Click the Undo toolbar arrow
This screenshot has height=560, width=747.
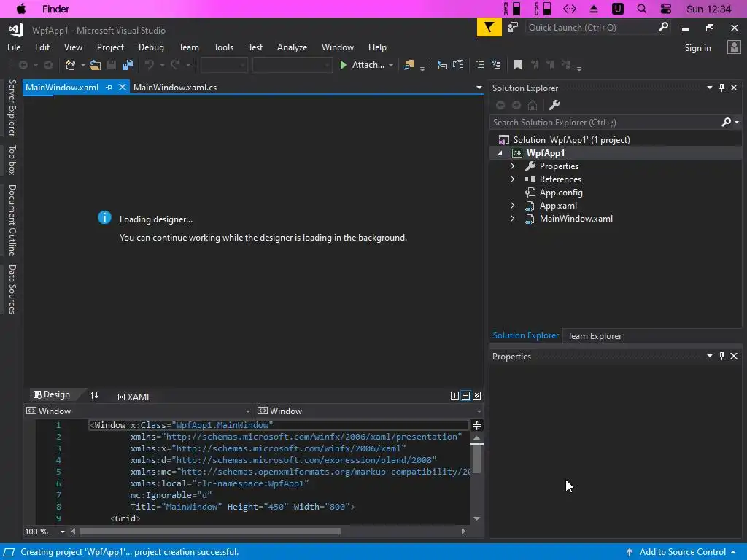(150, 65)
